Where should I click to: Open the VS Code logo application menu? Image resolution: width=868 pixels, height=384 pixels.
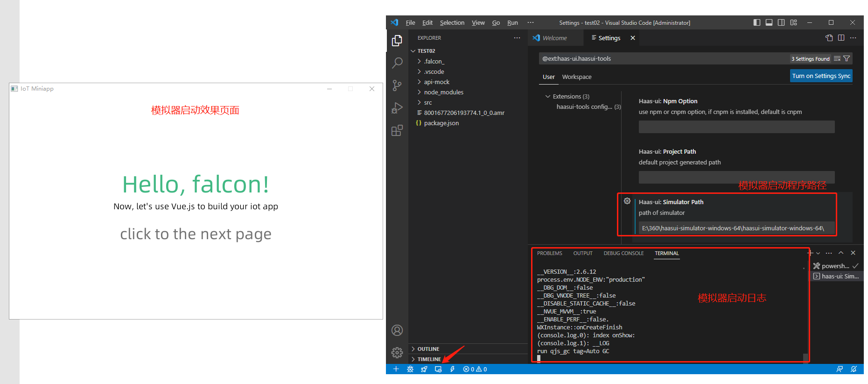(x=395, y=22)
